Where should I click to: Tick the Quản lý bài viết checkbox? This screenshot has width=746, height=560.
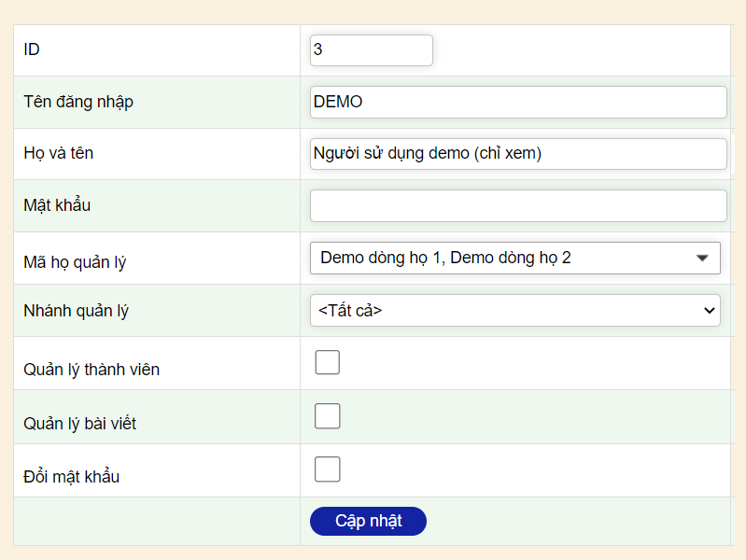click(328, 416)
